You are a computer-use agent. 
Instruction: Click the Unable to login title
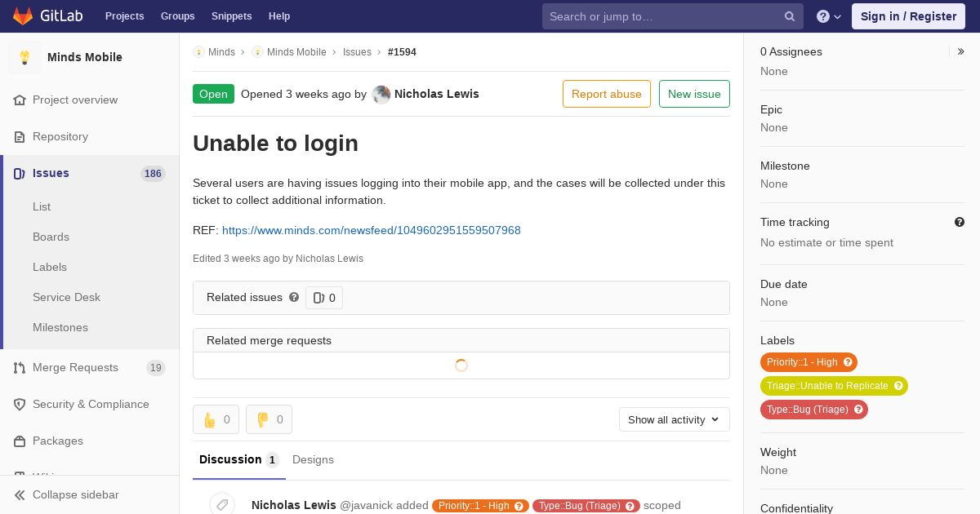276,143
